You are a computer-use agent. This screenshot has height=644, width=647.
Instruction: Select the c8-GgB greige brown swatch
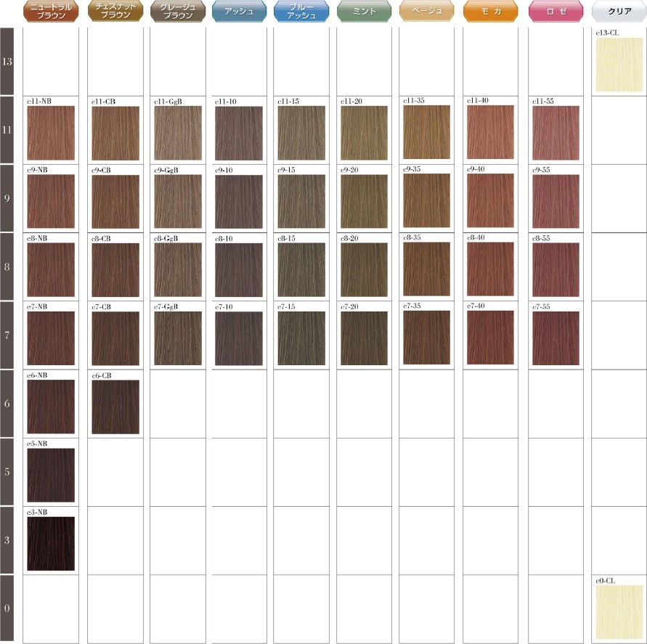tap(178, 270)
